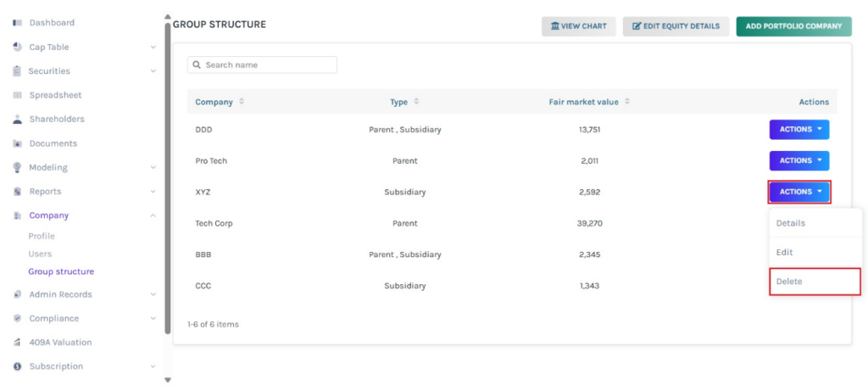Open Actions dropdown for Pro Tech
Image resolution: width=868 pixels, height=391 pixels.
pos(798,160)
